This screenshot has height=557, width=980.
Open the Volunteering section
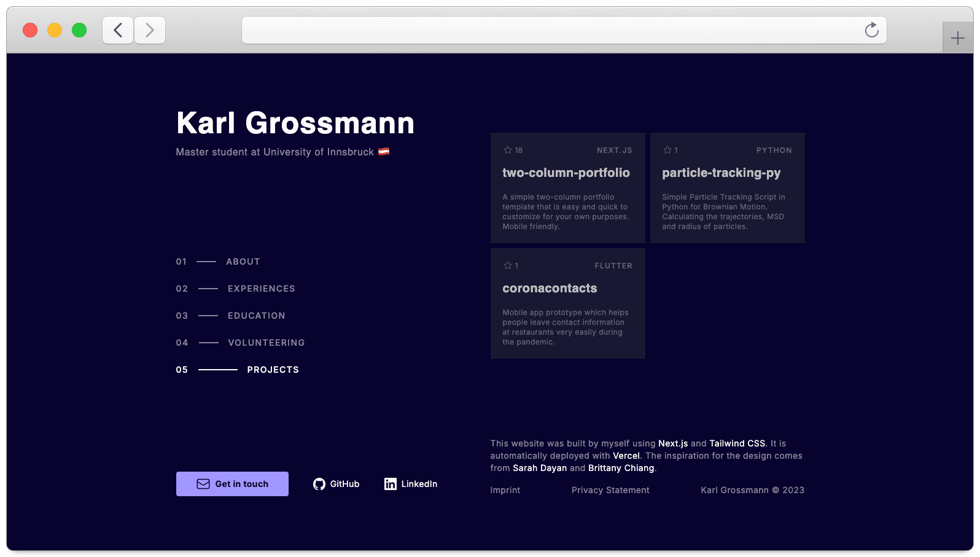coord(266,343)
